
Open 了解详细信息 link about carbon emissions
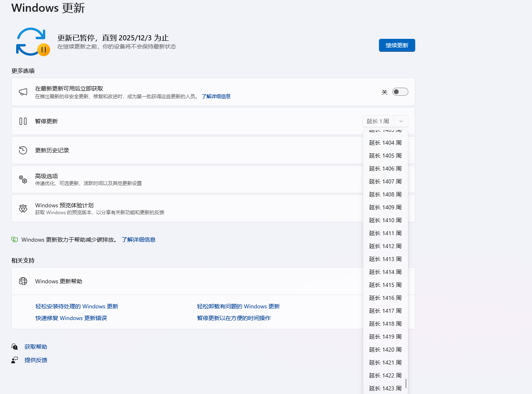(139, 240)
